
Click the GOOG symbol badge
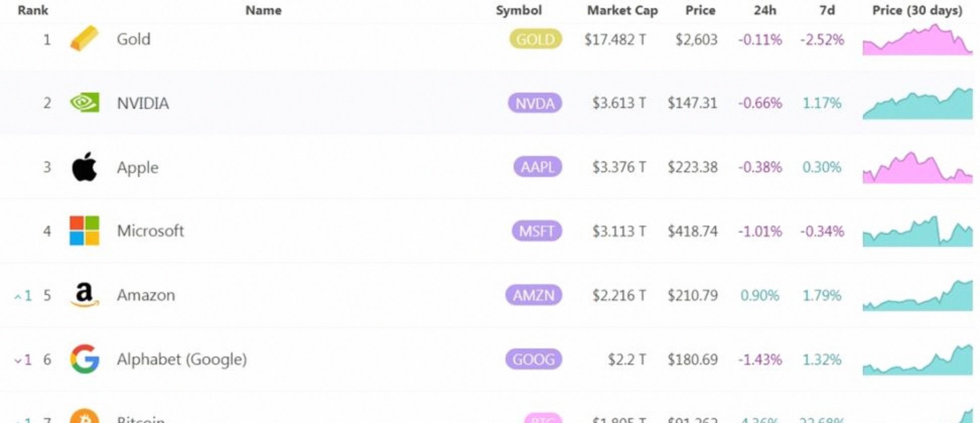tap(533, 359)
